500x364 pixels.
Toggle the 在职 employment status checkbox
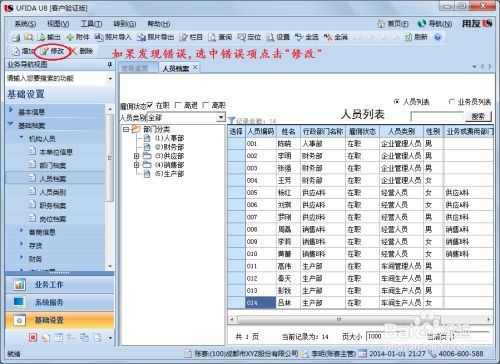(150, 105)
